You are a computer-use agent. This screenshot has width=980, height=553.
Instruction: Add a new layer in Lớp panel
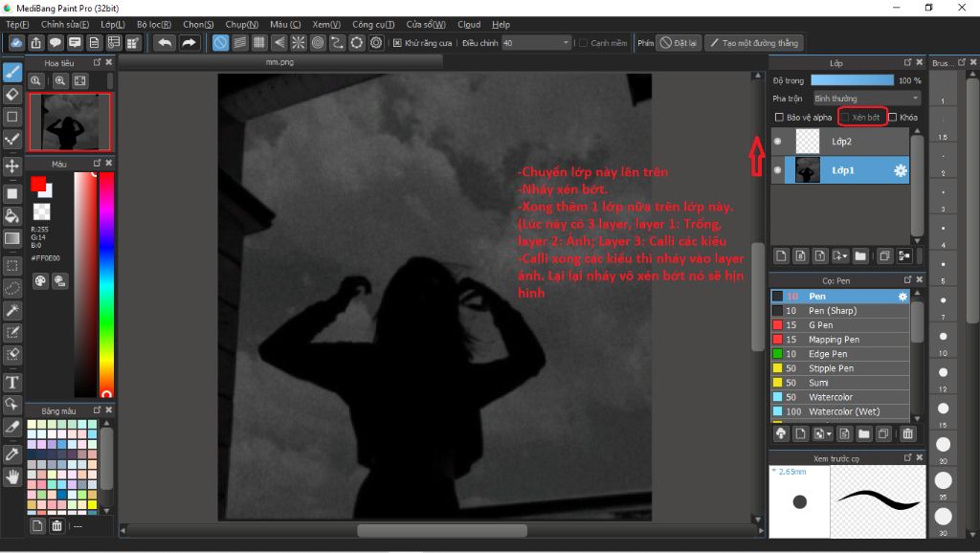[781, 255]
